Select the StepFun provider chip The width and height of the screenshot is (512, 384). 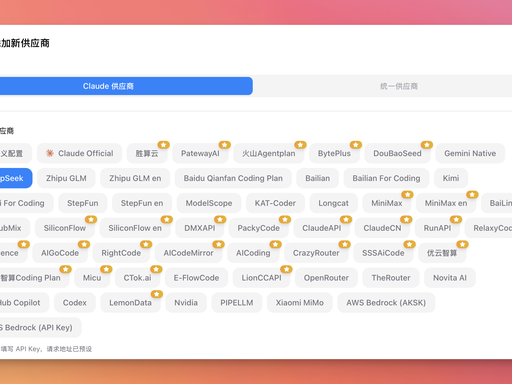[83, 203]
